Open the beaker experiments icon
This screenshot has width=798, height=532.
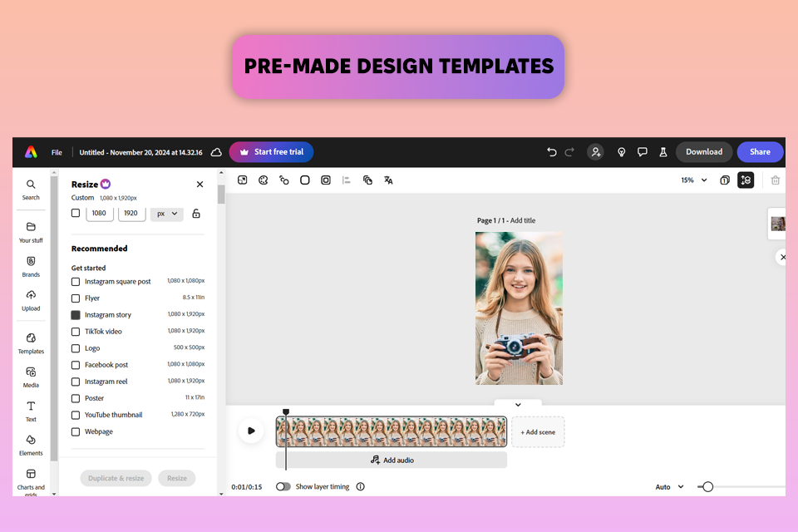point(663,152)
